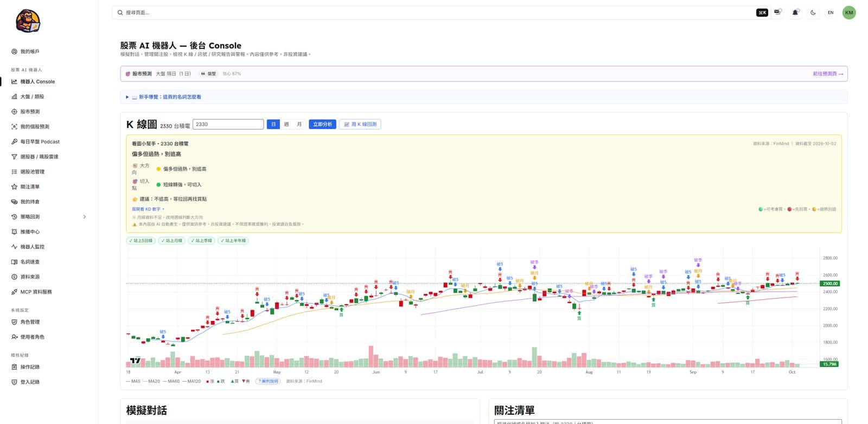Screen dimensions: 868x424
Task: Click the 用 K 線回測 button
Action: coord(360,124)
